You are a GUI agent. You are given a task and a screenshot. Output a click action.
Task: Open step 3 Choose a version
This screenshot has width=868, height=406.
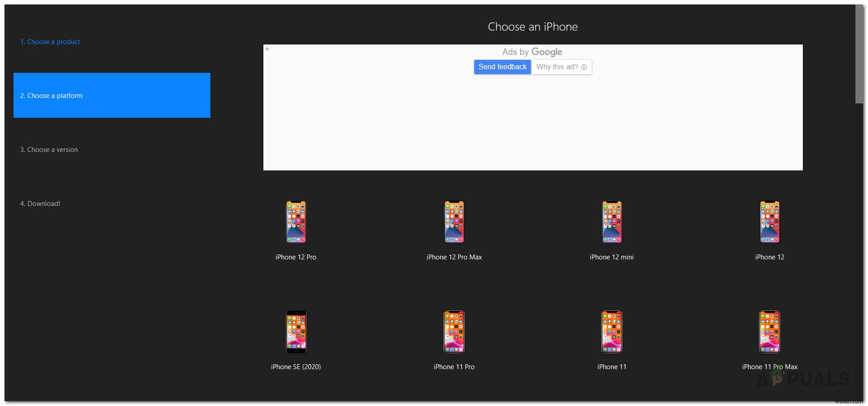pos(49,149)
